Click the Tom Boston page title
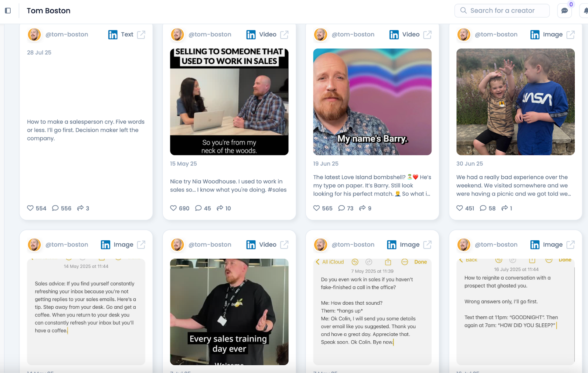Screen dimensions: 588x373 [49, 11]
